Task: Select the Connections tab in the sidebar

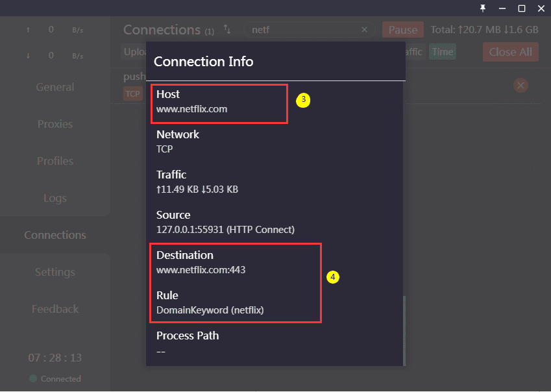Action: (55, 235)
